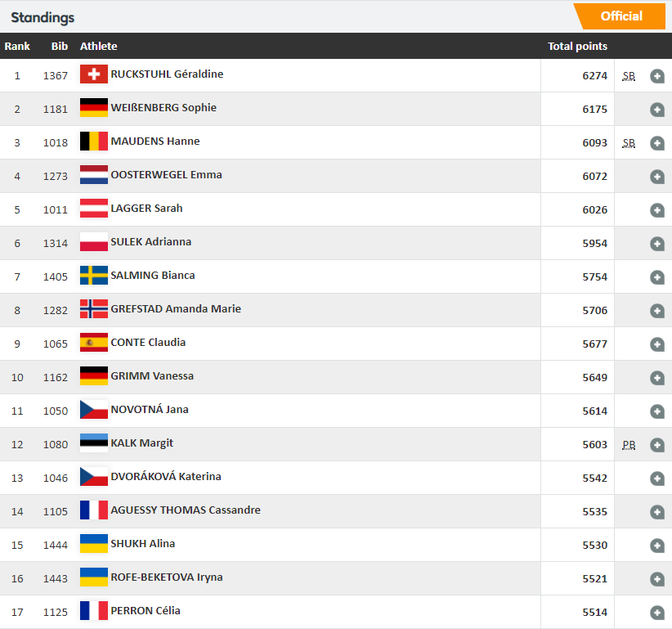
Task: Click the Standings section title
Action: [43, 17]
